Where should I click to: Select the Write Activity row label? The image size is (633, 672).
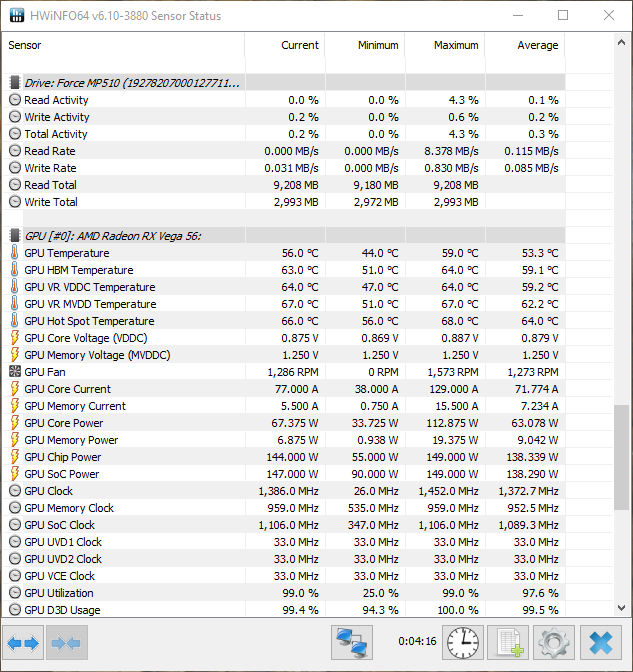[x=57, y=117]
